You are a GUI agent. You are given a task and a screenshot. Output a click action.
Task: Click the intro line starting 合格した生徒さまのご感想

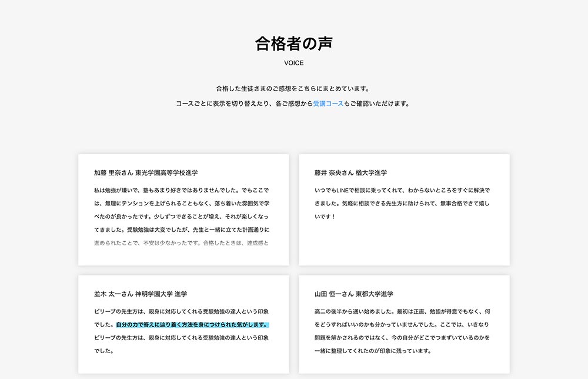[292, 89]
